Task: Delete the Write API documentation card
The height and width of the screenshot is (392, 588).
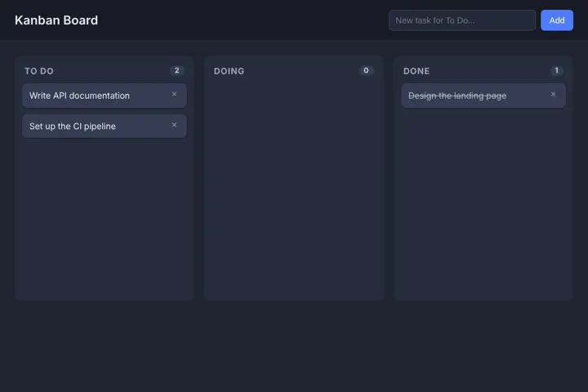Action: pos(174,95)
